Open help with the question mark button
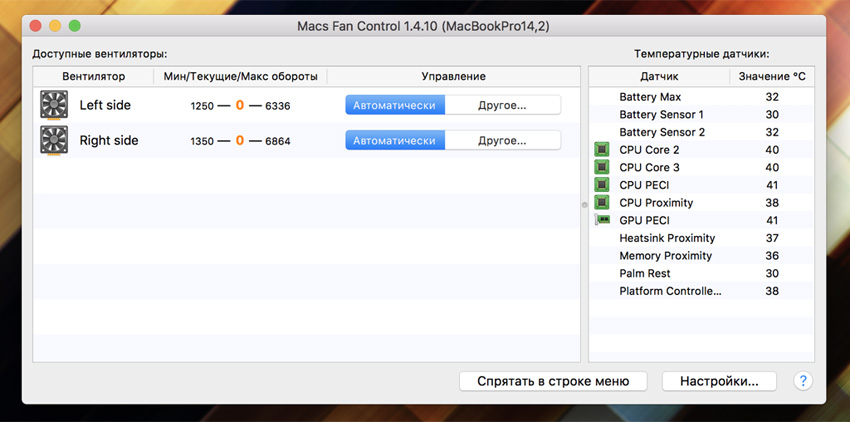The width and height of the screenshot is (850, 422). point(802,381)
